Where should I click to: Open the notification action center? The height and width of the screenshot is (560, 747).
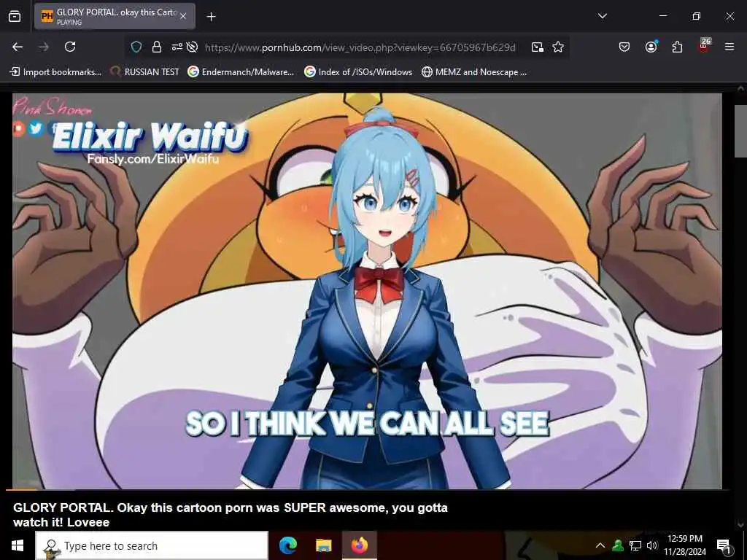[x=724, y=546]
